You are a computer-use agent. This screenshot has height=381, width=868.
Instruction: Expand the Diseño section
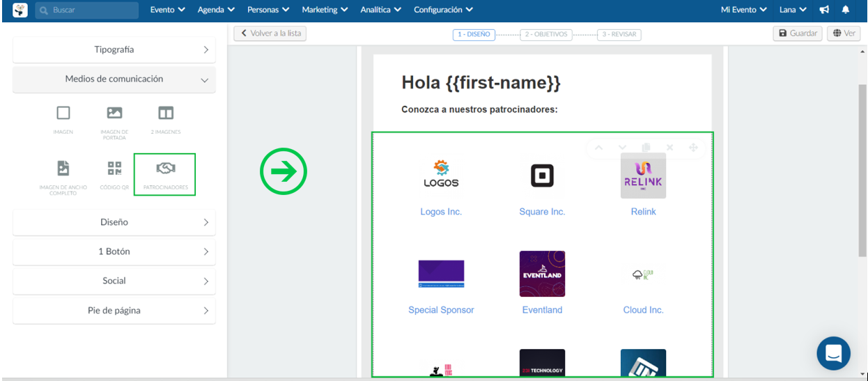114,222
